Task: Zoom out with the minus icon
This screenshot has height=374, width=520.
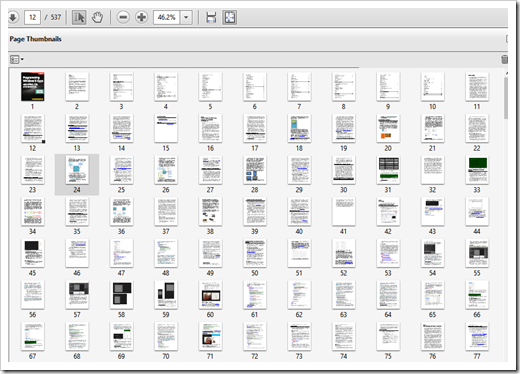Action: pos(123,17)
